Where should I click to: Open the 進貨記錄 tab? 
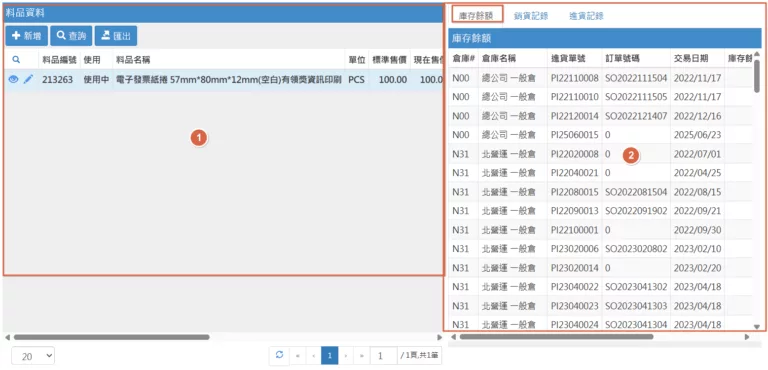586,16
